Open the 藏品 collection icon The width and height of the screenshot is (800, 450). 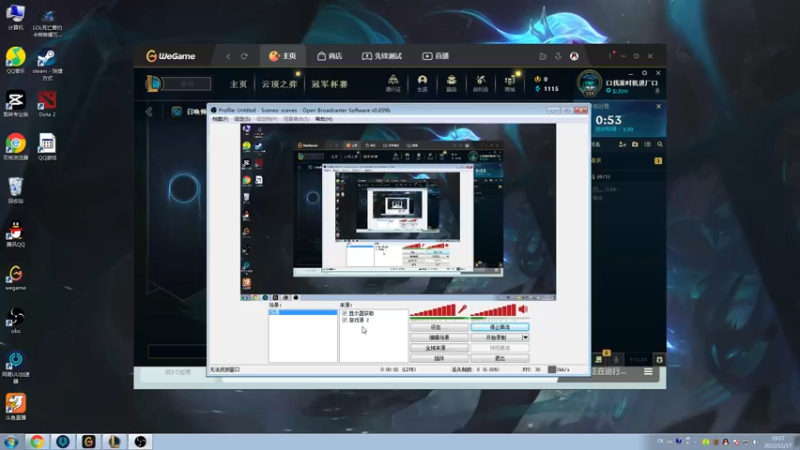(452, 83)
